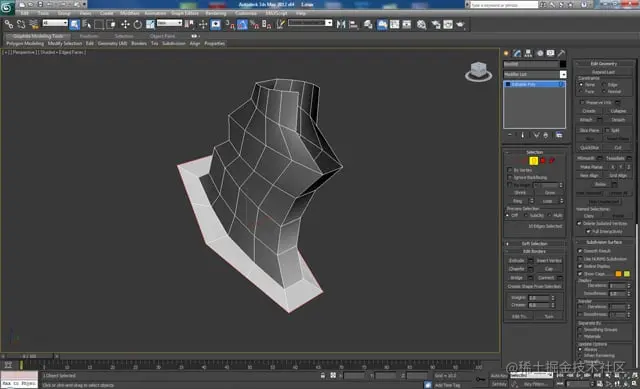Open the Graph Editors menu
Viewport: 640px width, 389px height.
click(x=184, y=13)
